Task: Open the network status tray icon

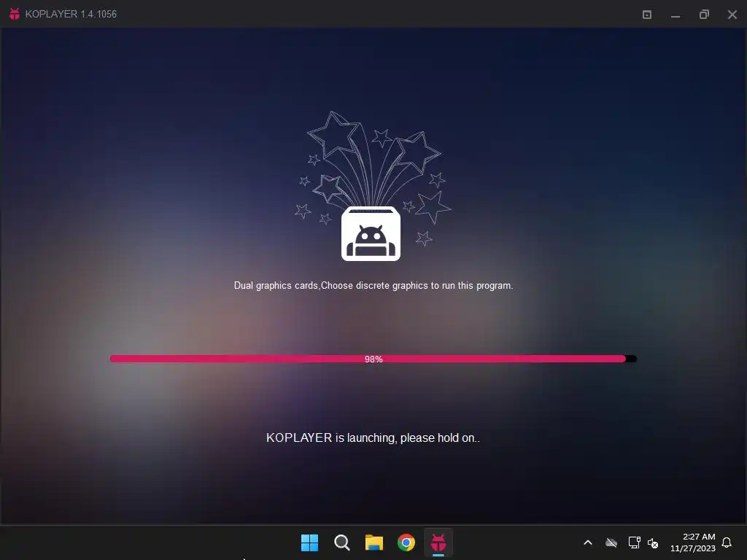Action: coord(634,542)
